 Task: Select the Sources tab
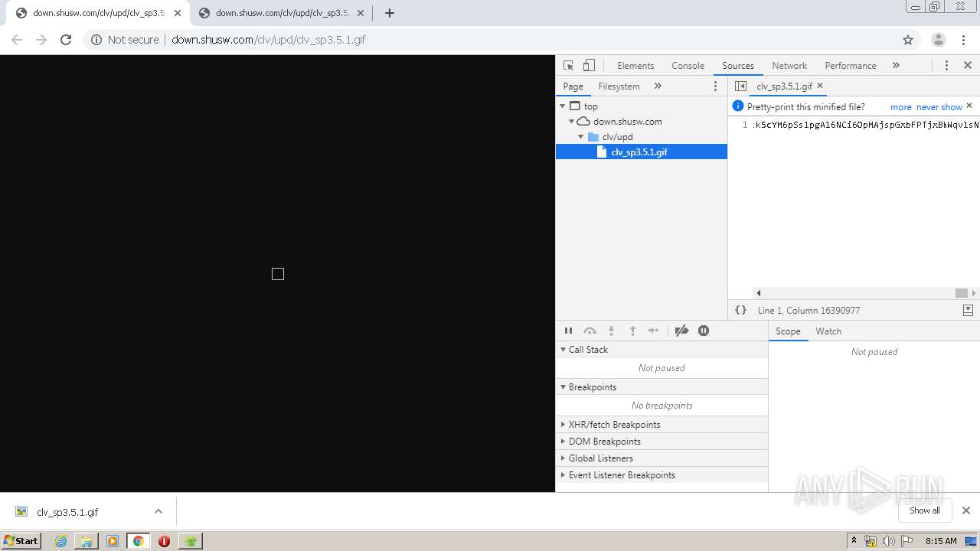point(738,66)
